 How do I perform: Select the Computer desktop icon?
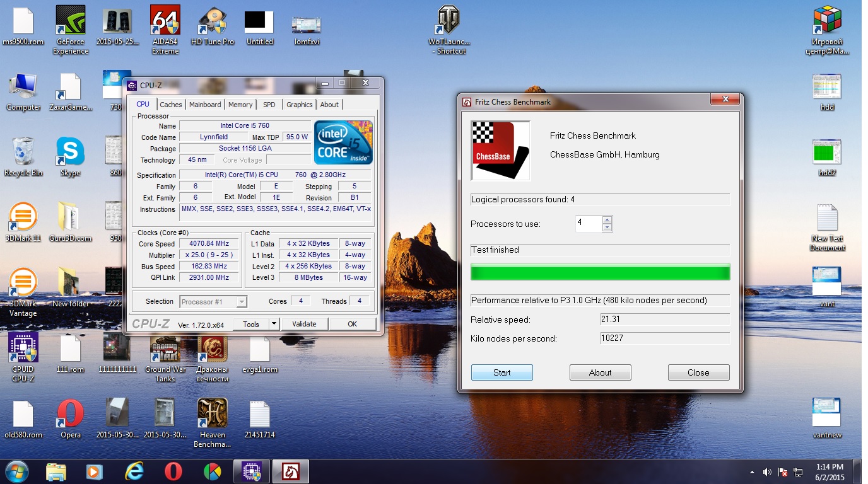[x=23, y=91]
